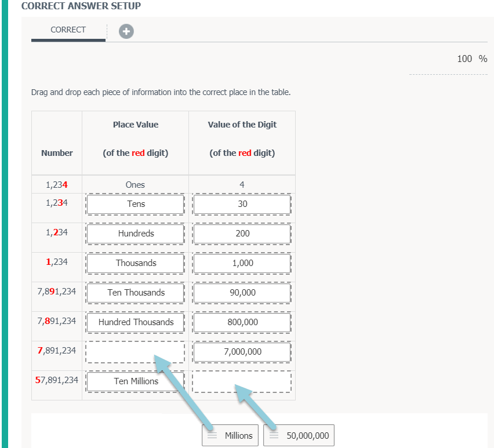The image size is (494, 448).
Task: Select the 30 value chip
Action: coord(242,204)
